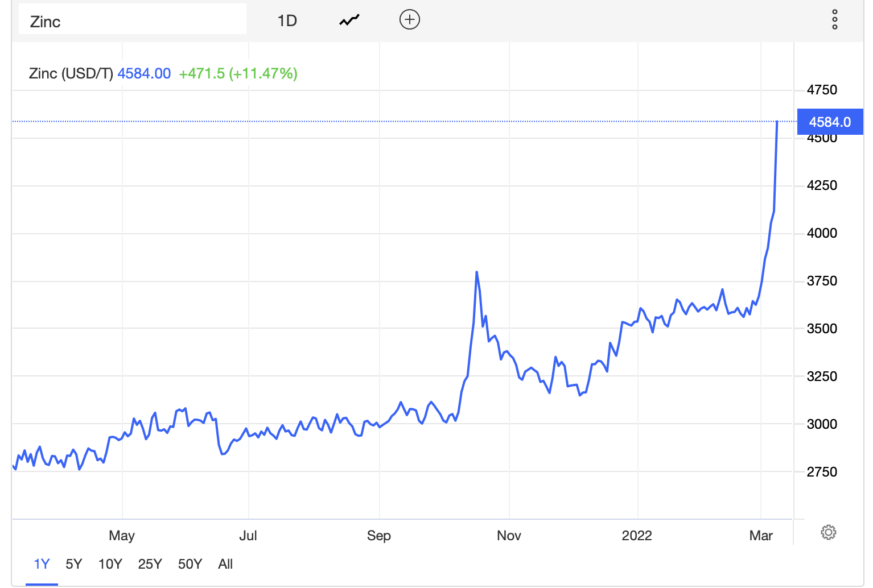Screen dimensions: 873x588
Task: Click the peak of the zinc price line
Action: [777, 122]
